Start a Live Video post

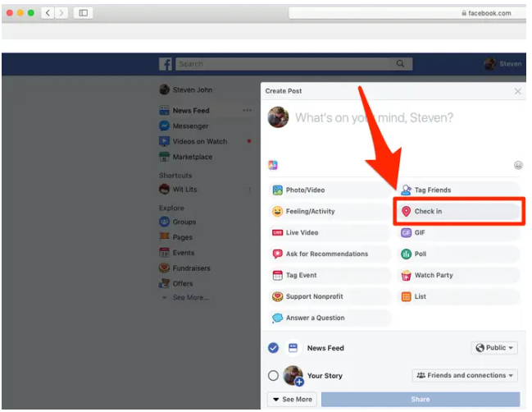tap(330, 232)
